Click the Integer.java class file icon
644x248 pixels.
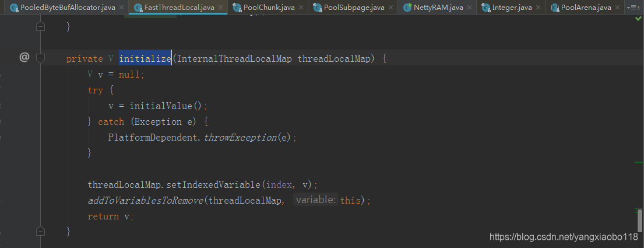coord(486,8)
